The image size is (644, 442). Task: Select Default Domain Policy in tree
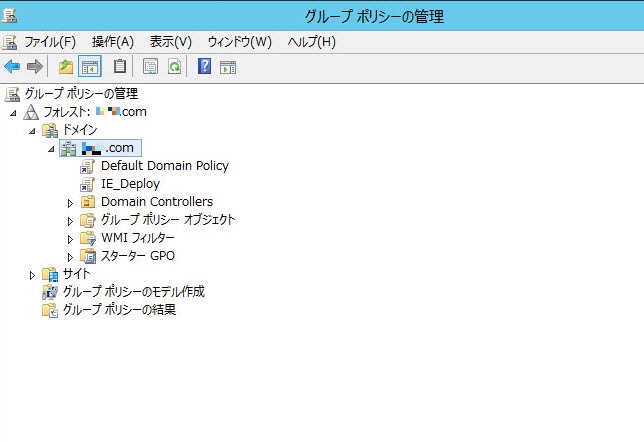click(x=164, y=166)
